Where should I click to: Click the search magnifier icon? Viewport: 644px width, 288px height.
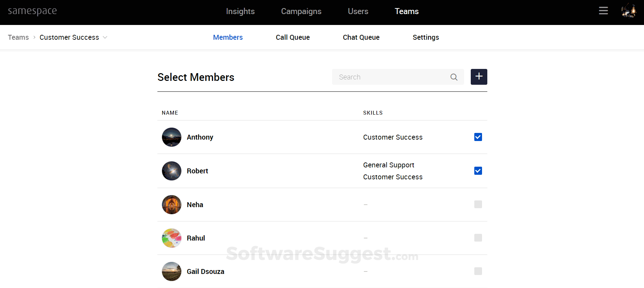[454, 77]
